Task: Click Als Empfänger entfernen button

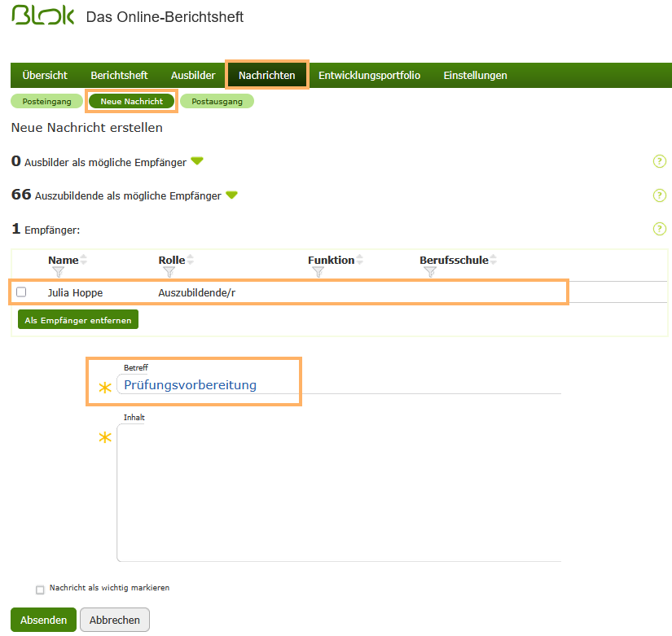Action: point(78,320)
